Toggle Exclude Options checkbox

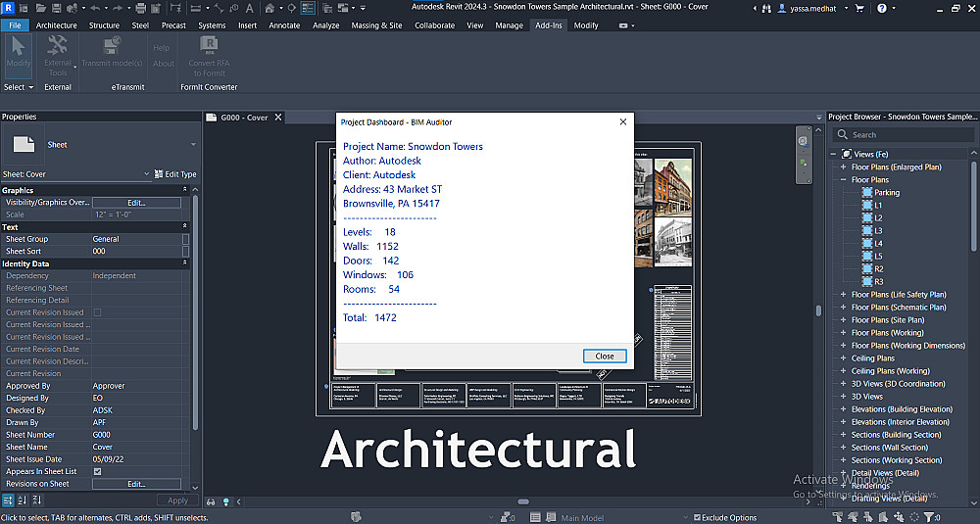pos(697,518)
